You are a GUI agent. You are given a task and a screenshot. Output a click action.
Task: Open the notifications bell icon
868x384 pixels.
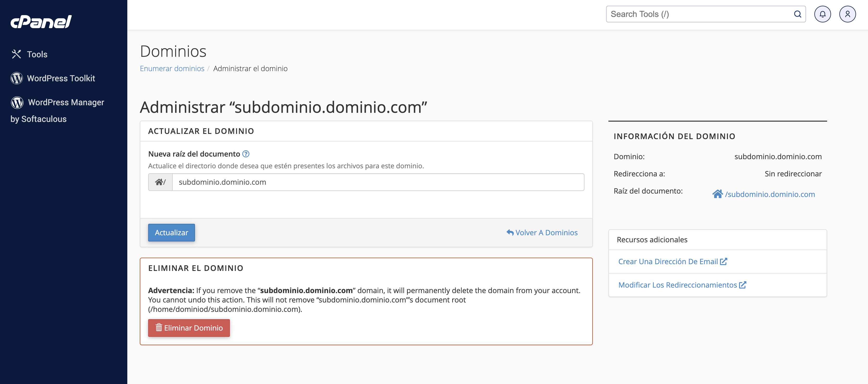pyautogui.click(x=822, y=14)
